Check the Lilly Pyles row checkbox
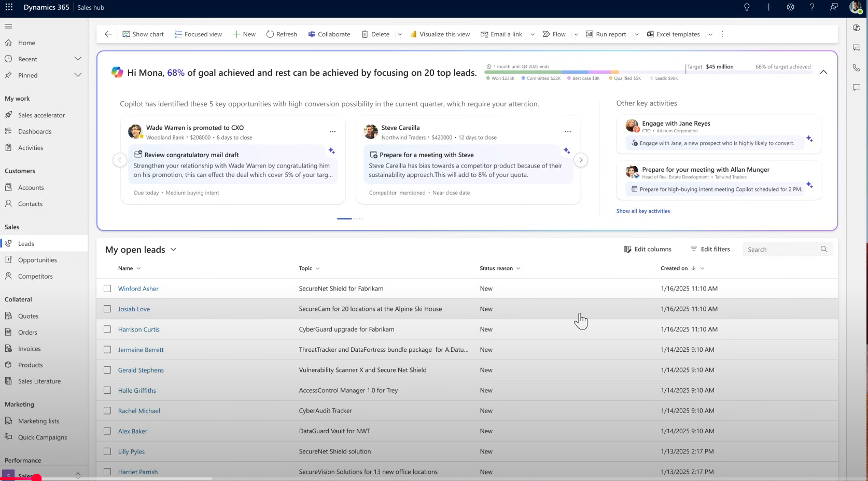Image resolution: width=868 pixels, height=481 pixels. click(x=107, y=451)
